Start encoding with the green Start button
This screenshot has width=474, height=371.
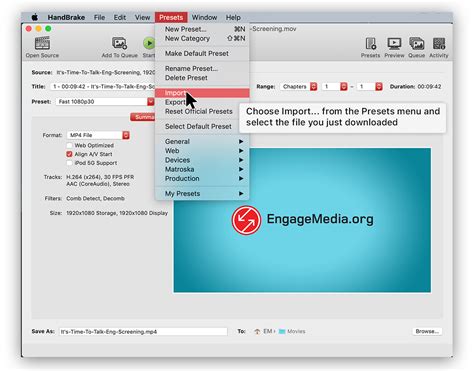(149, 43)
